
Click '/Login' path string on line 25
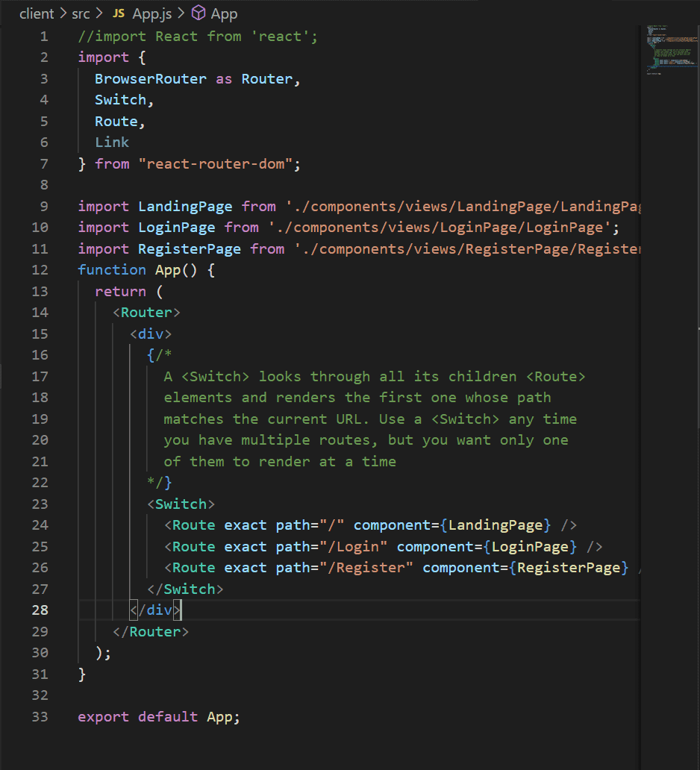[x=354, y=547]
